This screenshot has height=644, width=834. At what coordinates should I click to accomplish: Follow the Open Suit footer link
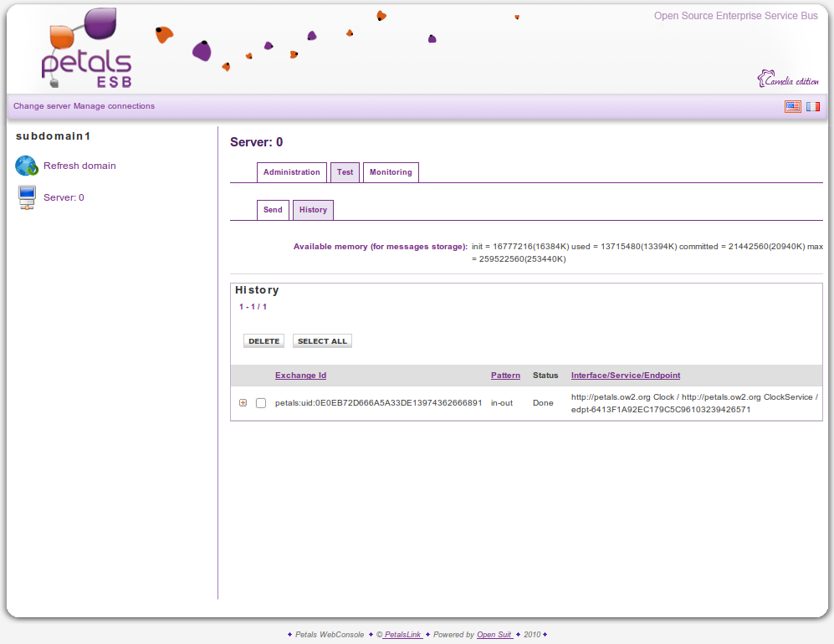pos(494,635)
